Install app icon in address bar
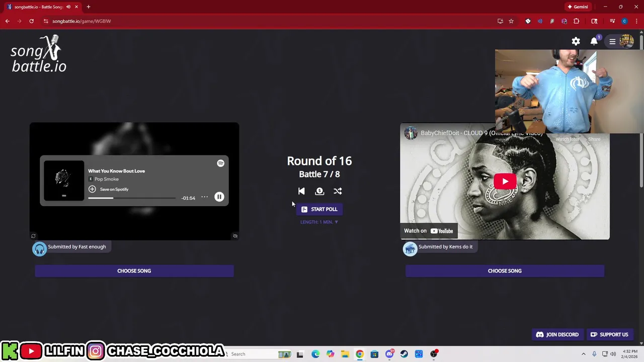Image resolution: width=644 pixels, height=362 pixels. click(x=500, y=21)
